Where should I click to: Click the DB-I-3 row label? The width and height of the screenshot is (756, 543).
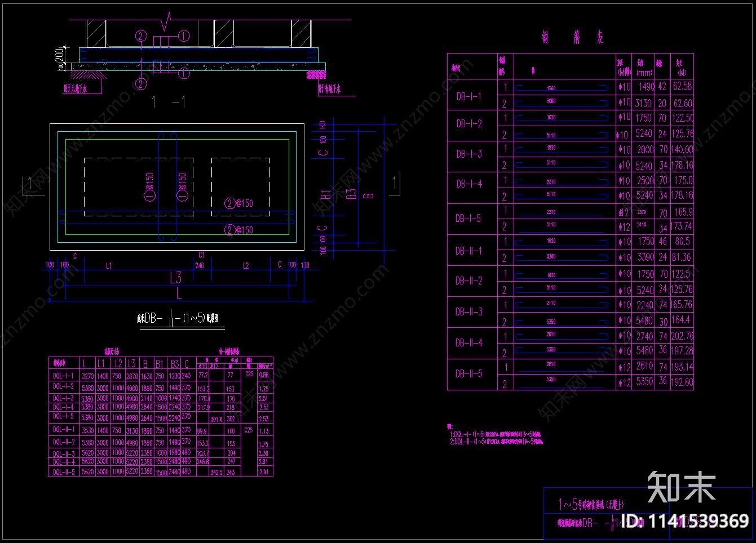[x=469, y=154]
